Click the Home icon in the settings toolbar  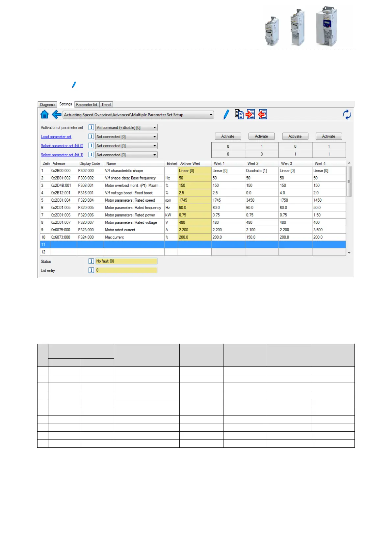[44, 114]
